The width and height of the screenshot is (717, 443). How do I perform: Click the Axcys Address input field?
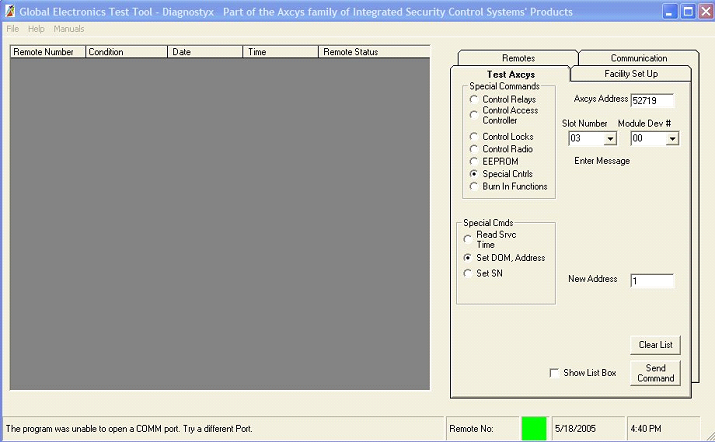click(x=652, y=101)
